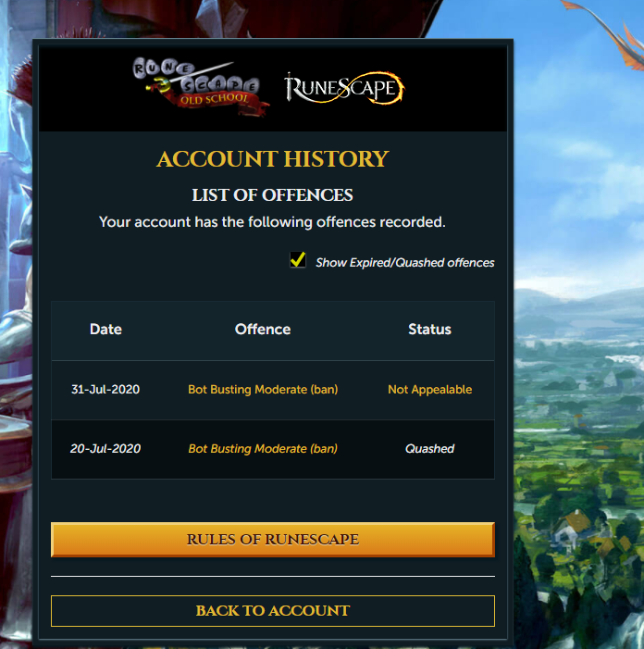Click the Account History heading
This screenshot has width=644, height=649.
click(x=273, y=159)
